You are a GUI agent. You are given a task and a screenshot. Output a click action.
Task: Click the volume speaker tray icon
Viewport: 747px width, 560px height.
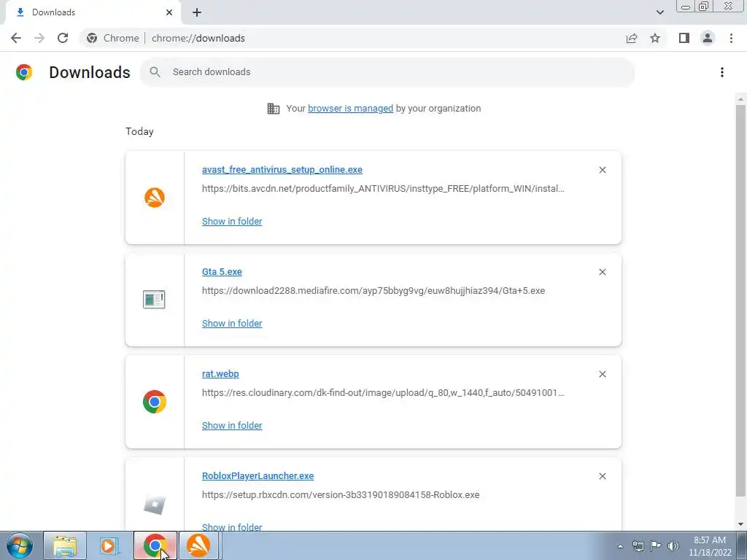coord(673,546)
